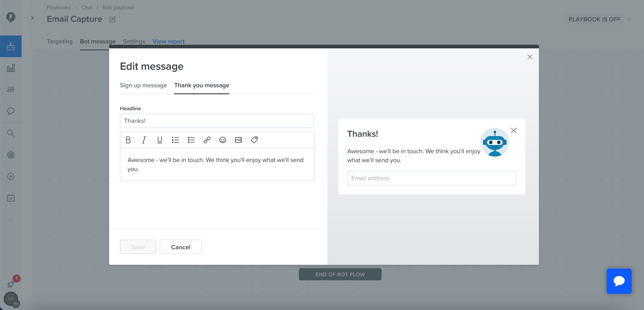The image size is (644, 310).
Task: Open the bot playbooks sidebar section
Action: [x=11, y=46]
